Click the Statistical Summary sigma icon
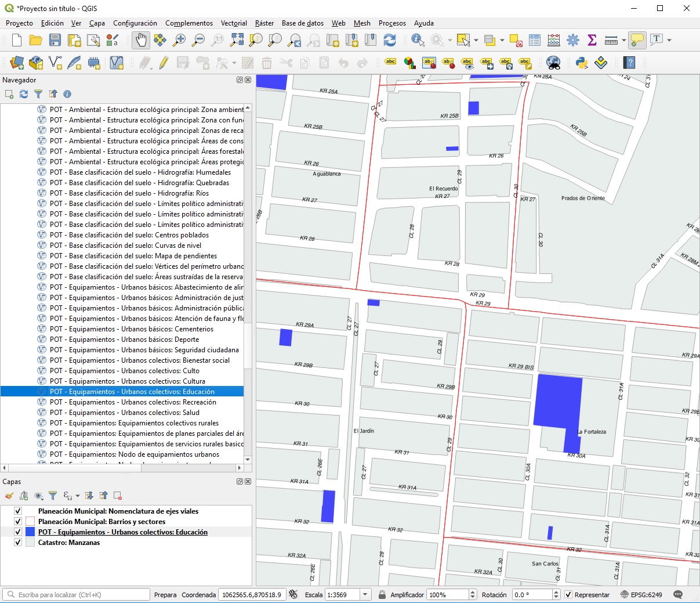This screenshot has height=603, width=700. [592, 40]
